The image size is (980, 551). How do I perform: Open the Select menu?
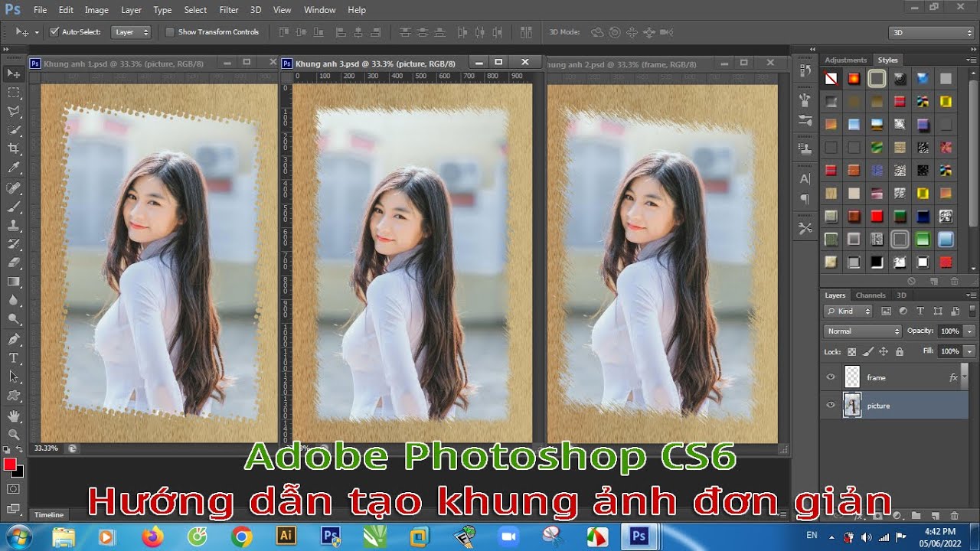[x=195, y=10]
